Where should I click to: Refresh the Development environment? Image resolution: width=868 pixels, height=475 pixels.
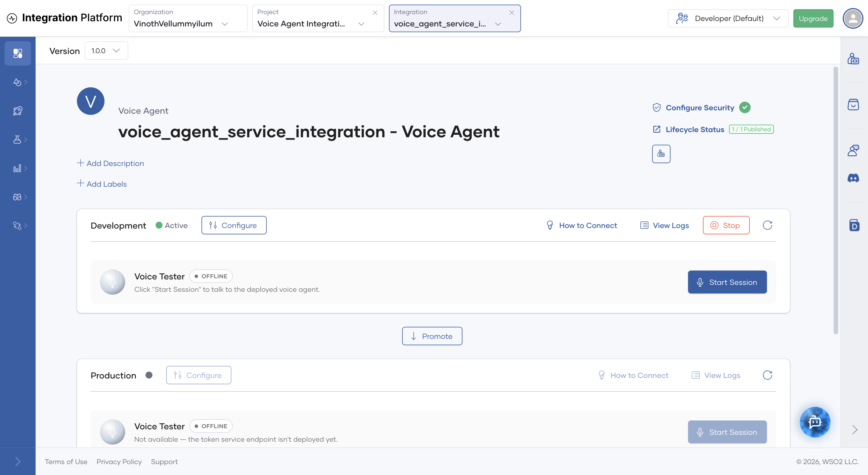[x=767, y=225]
